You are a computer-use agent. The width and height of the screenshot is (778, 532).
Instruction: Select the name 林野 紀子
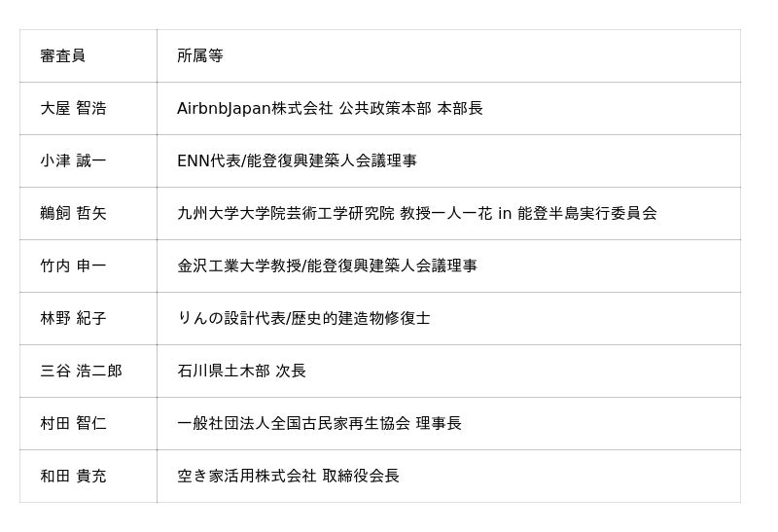click(73, 319)
